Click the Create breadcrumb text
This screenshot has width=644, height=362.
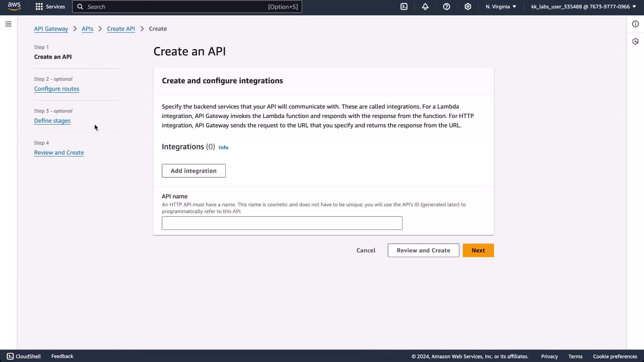pyautogui.click(x=158, y=29)
